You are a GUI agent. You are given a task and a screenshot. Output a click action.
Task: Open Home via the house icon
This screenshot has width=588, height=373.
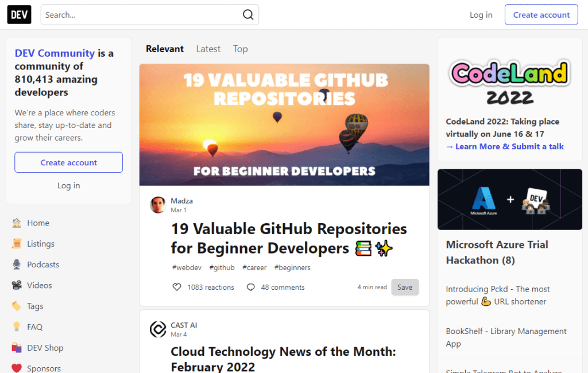(17, 223)
